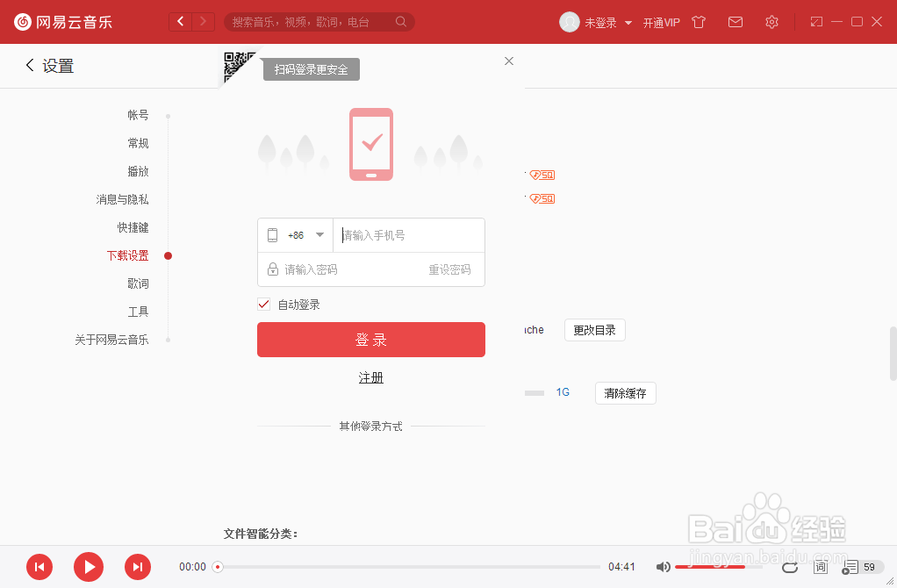Click the search magnifier icon
Image resolution: width=897 pixels, height=588 pixels.
(400, 22)
